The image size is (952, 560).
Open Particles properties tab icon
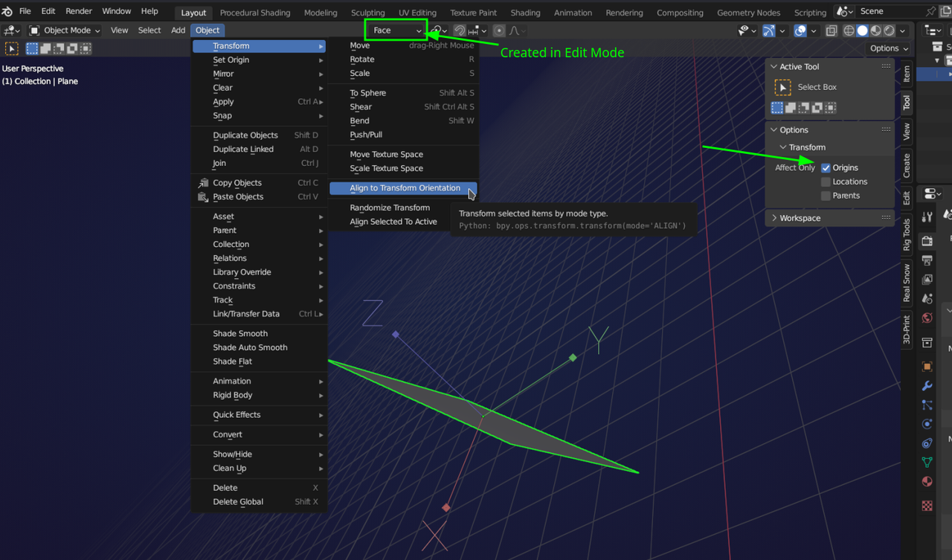pyautogui.click(x=927, y=405)
